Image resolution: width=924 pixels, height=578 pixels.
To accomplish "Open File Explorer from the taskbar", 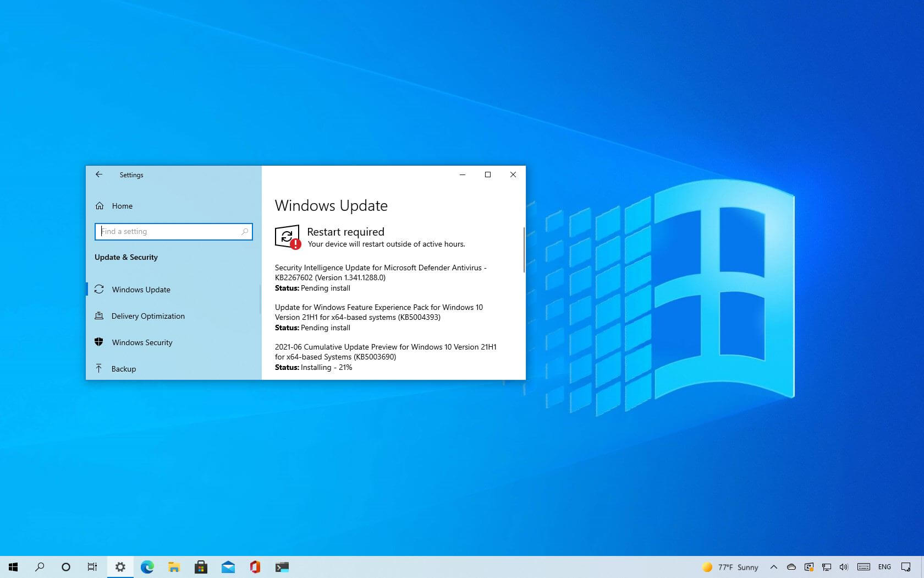I will (x=174, y=567).
